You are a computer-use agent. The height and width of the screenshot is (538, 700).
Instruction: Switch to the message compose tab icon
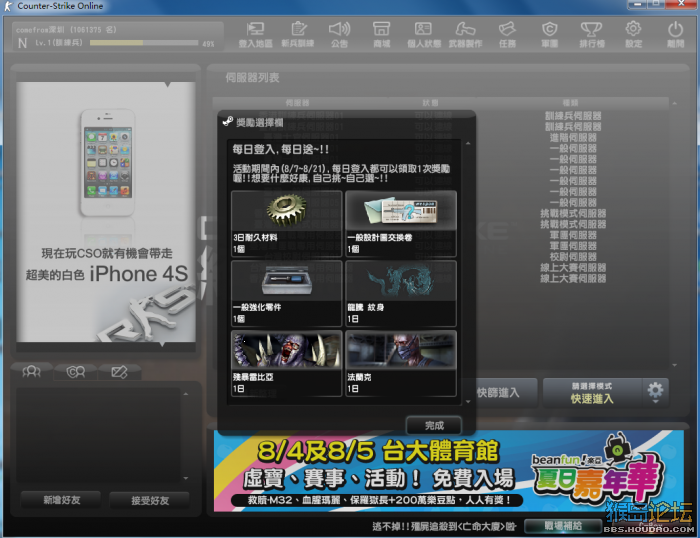click(x=120, y=371)
